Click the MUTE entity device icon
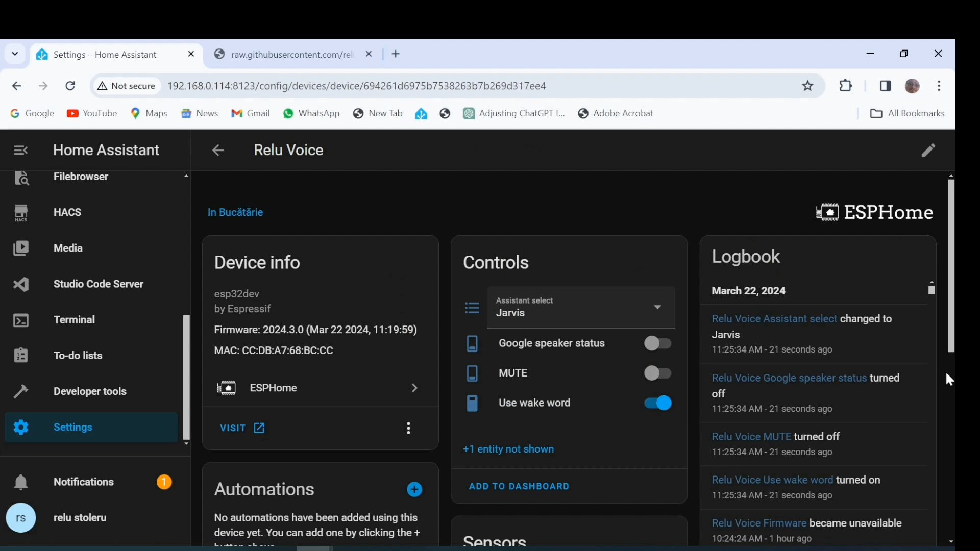Screen dimensions: 980x551 click(472, 373)
